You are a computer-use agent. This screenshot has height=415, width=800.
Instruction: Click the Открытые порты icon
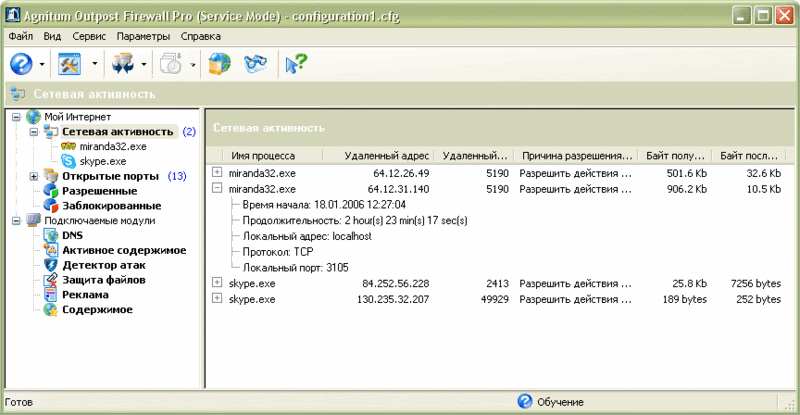pyautogui.click(x=51, y=176)
